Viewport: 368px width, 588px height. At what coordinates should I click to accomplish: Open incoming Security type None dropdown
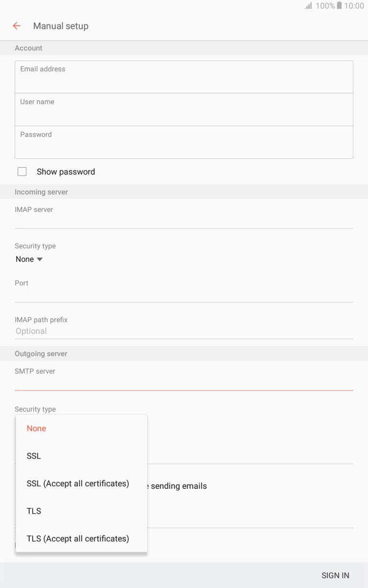tap(29, 259)
